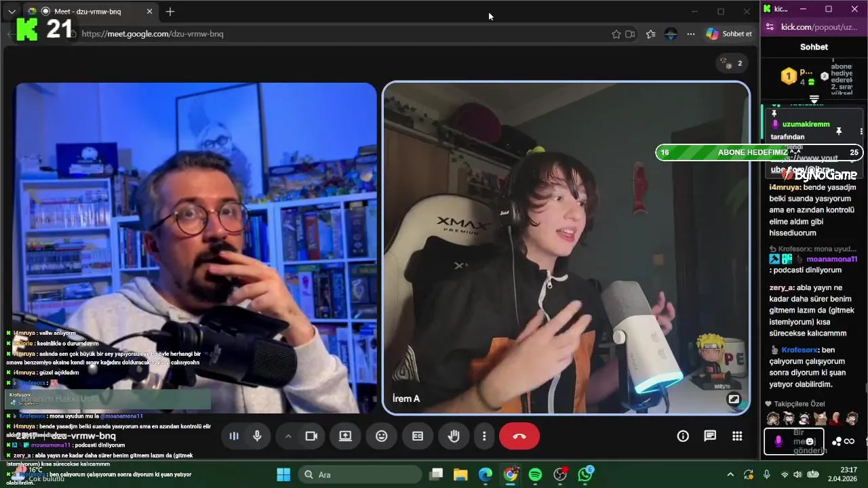Toggle closed captions in Meet

click(418, 436)
